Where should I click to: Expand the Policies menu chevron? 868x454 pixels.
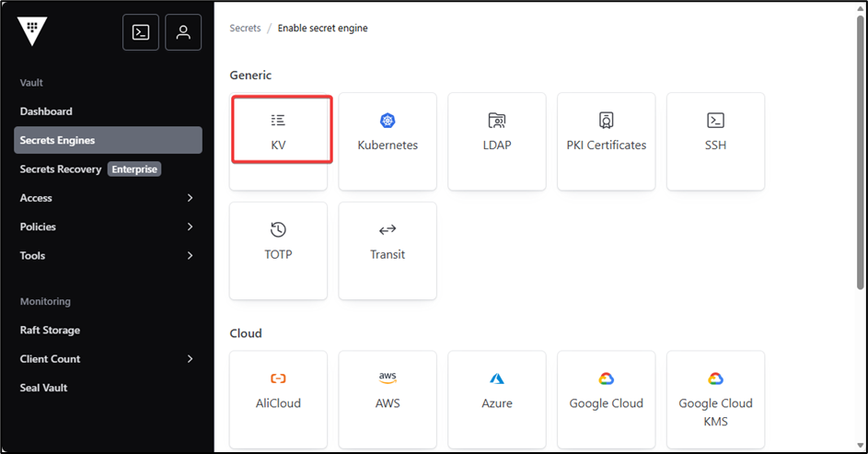[190, 227]
